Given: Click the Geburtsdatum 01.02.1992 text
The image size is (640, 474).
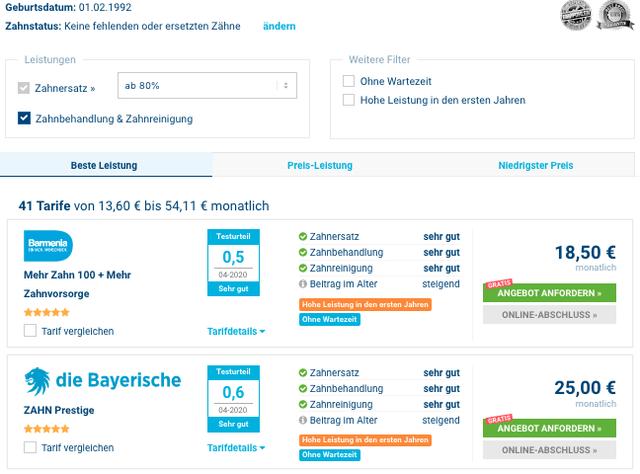Looking at the screenshot, I should [x=68, y=7].
